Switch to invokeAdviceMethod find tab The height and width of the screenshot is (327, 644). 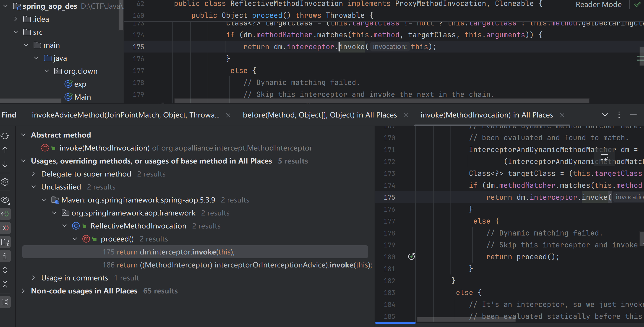pyautogui.click(x=125, y=115)
